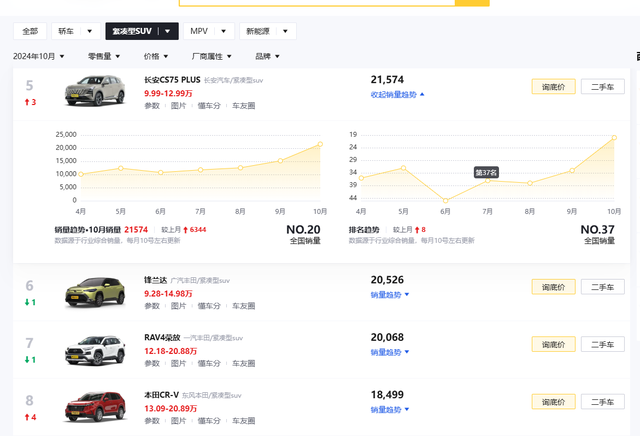The width and height of the screenshot is (640, 436).
Task: Click 二手车 for 锋兰达
Action: coord(602,287)
